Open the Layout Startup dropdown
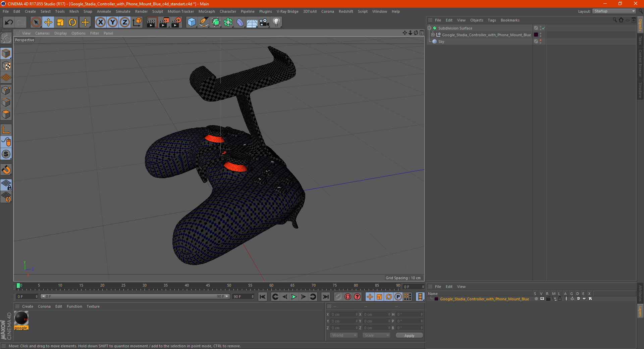 click(x=614, y=11)
